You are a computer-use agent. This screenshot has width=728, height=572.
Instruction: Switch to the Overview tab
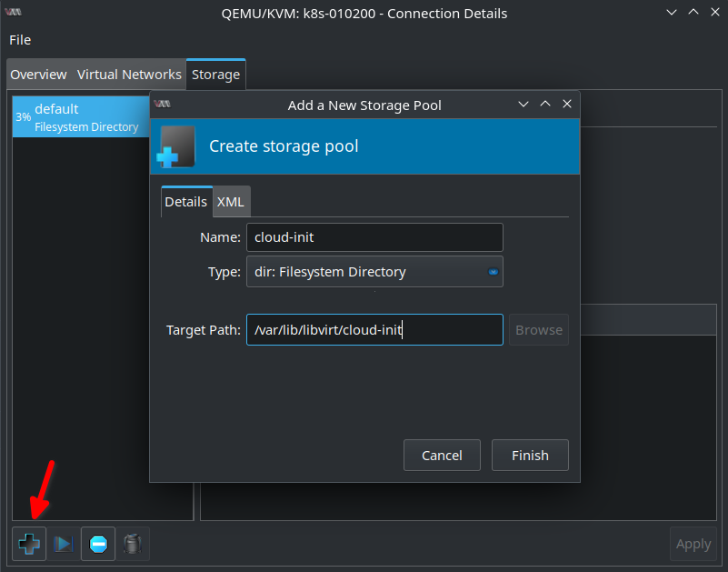38,75
